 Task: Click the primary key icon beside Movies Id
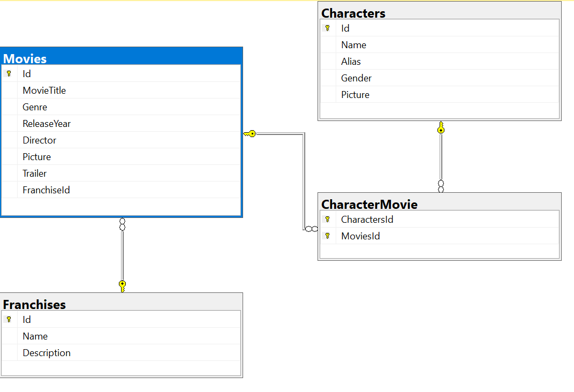coord(10,73)
